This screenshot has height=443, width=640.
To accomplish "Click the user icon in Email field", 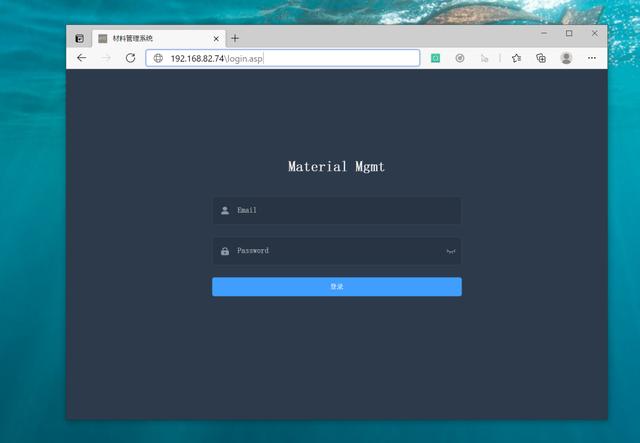I will point(225,210).
